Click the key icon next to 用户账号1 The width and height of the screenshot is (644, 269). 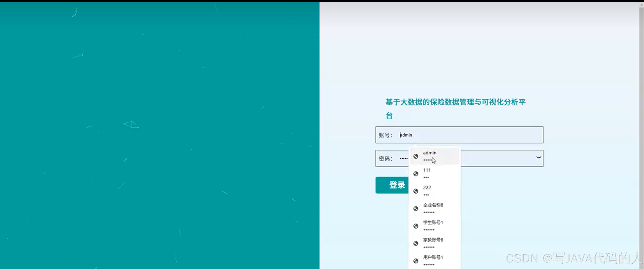pyautogui.click(x=416, y=261)
